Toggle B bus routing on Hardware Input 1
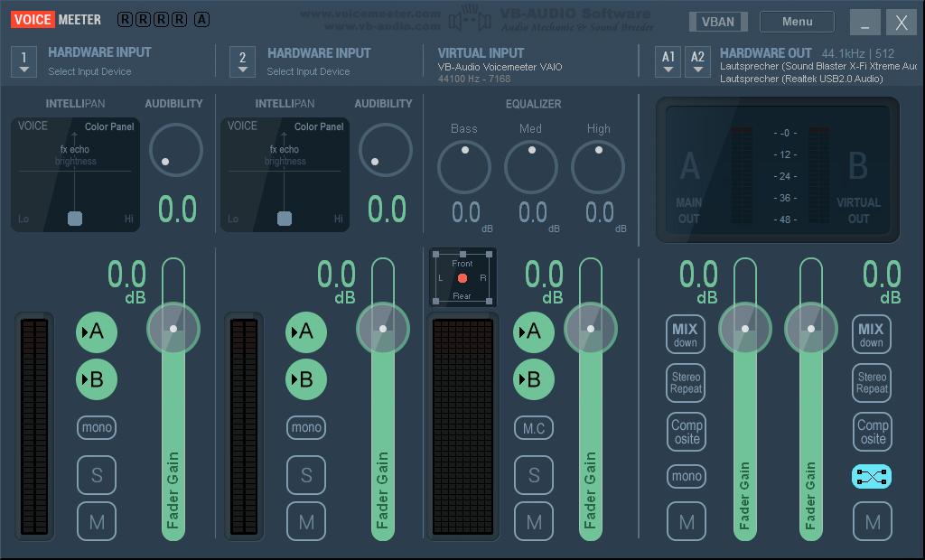The width and height of the screenshot is (925, 560). 96,379
